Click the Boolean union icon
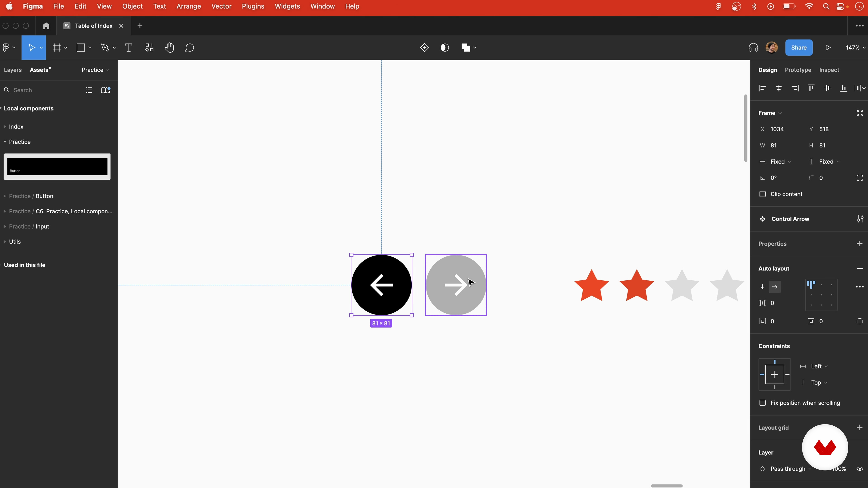Viewport: 868px width, 488px height. [x=466, y=47]
